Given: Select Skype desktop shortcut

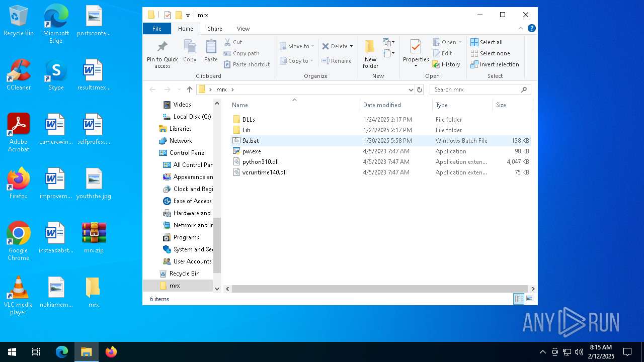Looking at the screenshot, I should pos(56,75).
